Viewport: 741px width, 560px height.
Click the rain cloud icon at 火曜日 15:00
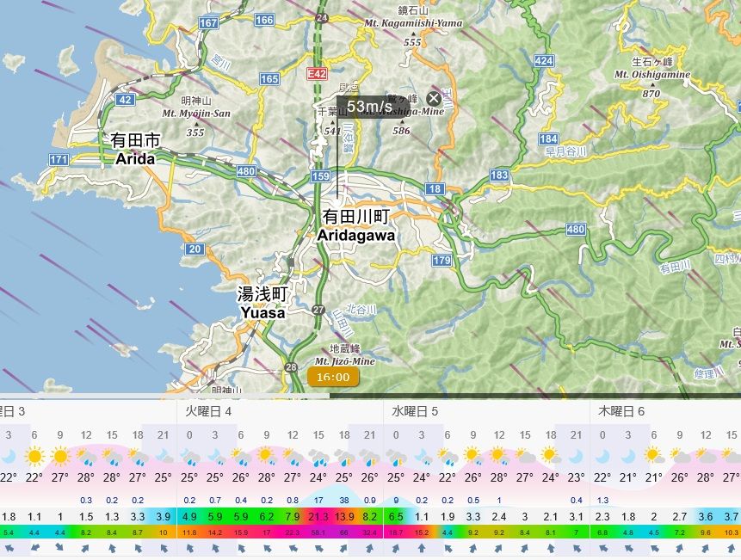[318, 457]
